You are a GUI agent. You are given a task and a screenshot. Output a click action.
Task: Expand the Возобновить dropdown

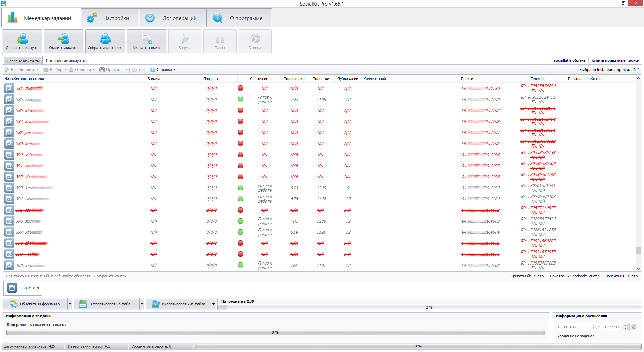pos(38,70)
